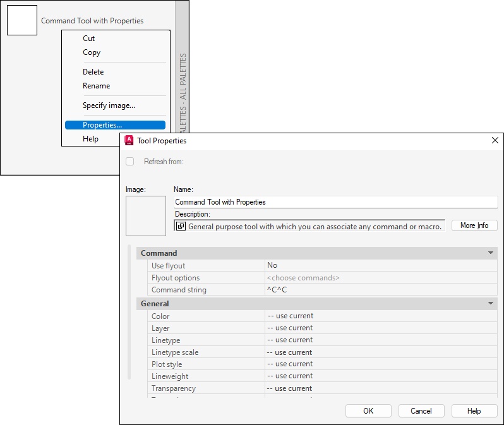Click the Linetype scale value

click(x=381, y=352)
